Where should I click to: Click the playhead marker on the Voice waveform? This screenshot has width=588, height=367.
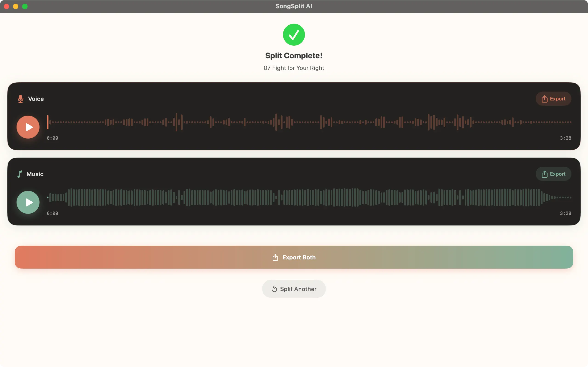coord(48,122)
